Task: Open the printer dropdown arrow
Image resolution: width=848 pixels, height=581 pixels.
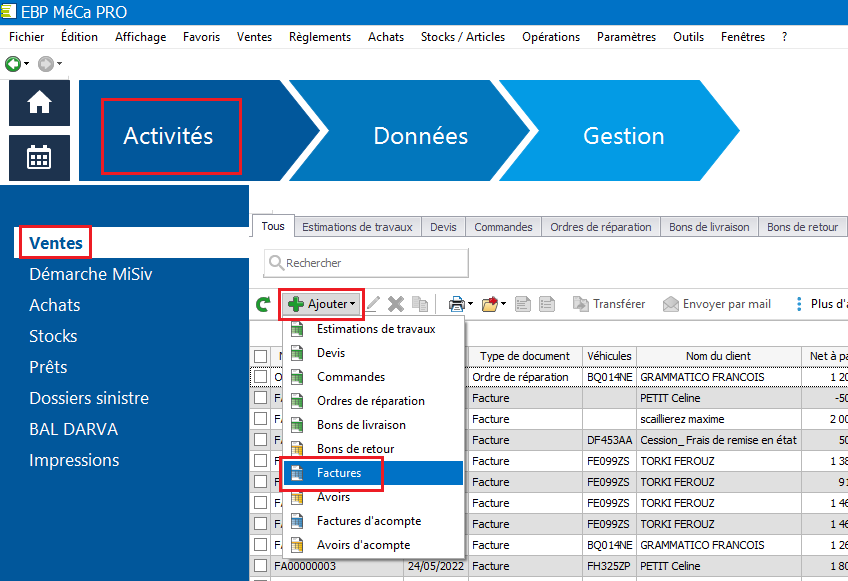Action: point(471,304)
